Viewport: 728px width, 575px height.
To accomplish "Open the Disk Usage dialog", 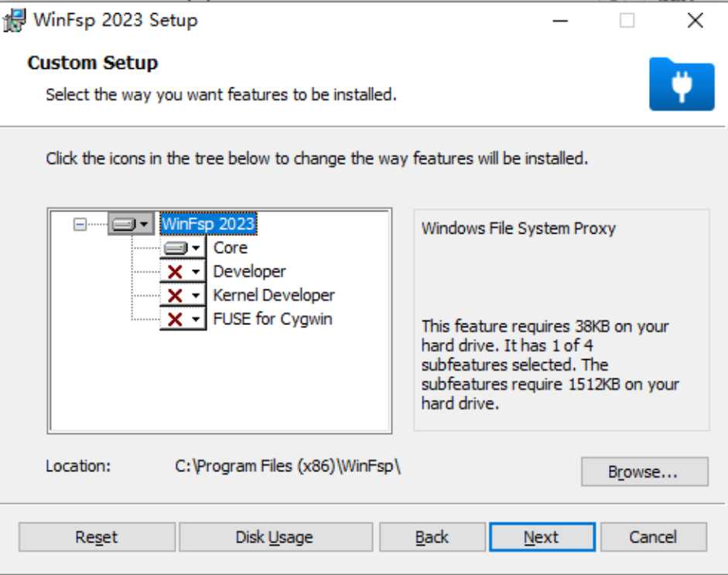I will coord(275,537).
